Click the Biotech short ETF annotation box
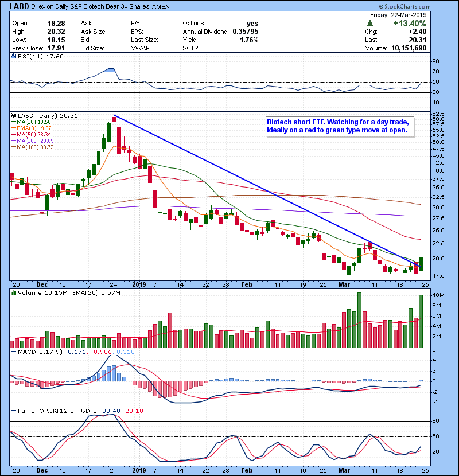The image size is (459, 476). pyautogui.click(x=340, y=126)
